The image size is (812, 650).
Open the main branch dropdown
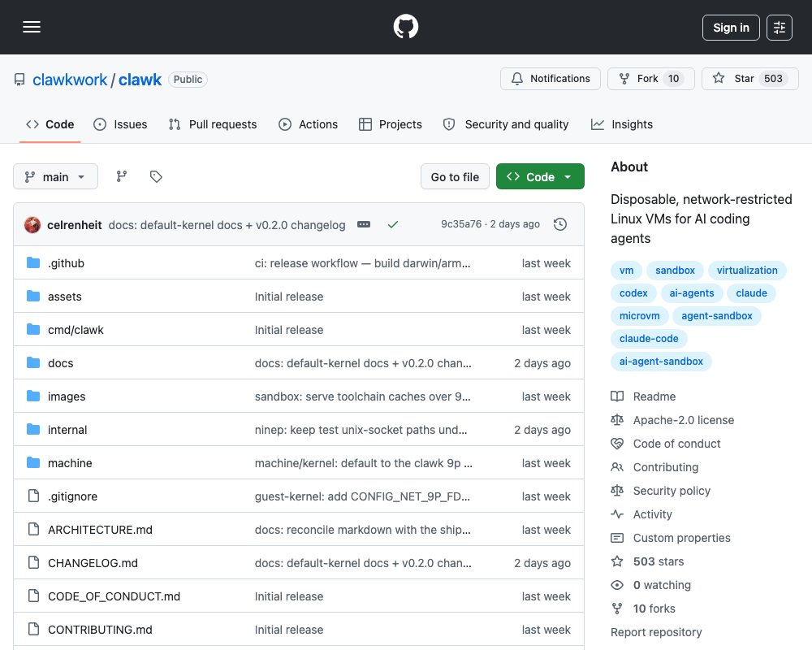pyautogui.click(x=55, y=177)
